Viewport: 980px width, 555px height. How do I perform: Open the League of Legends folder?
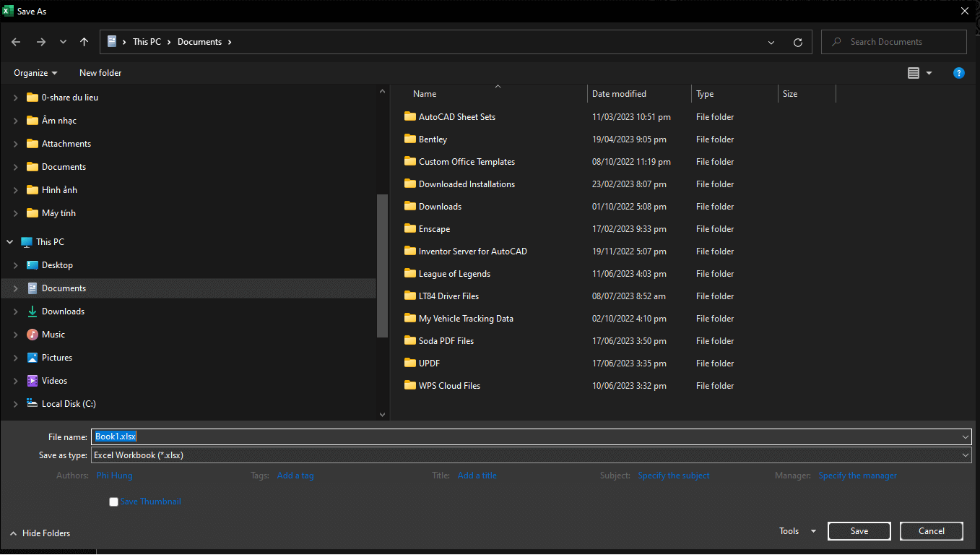pos(454,274)
